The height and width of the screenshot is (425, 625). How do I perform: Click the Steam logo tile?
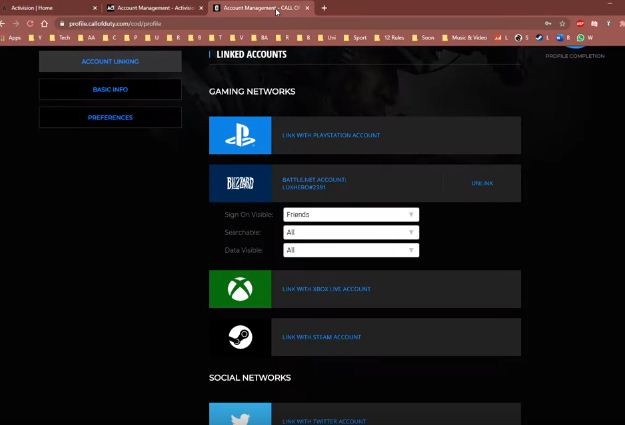pos(240,337)
